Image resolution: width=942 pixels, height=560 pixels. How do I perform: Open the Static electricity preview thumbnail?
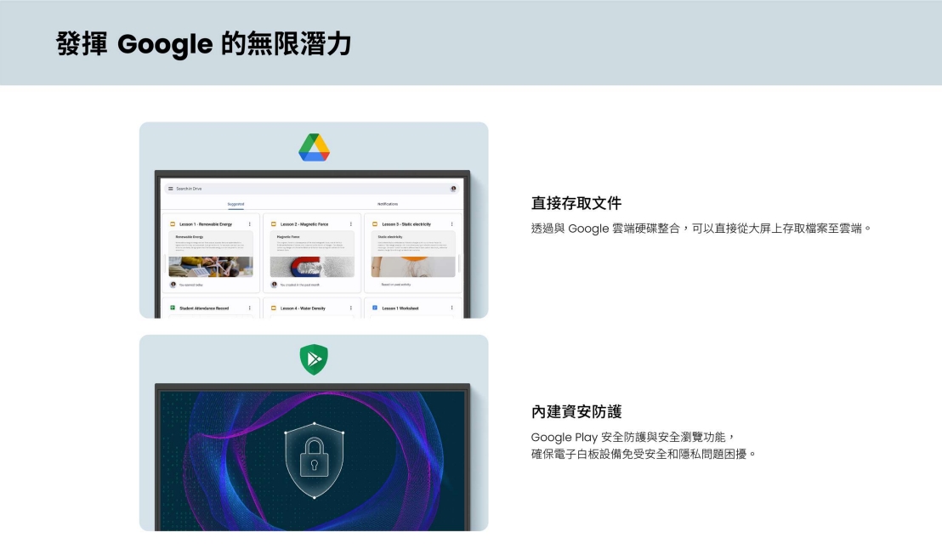click(x=412, y=254)
